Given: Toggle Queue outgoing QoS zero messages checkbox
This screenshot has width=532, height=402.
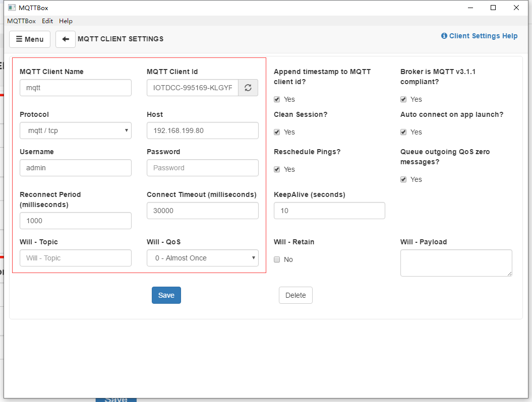Looking at the screenshot, I should click(403, 180).
